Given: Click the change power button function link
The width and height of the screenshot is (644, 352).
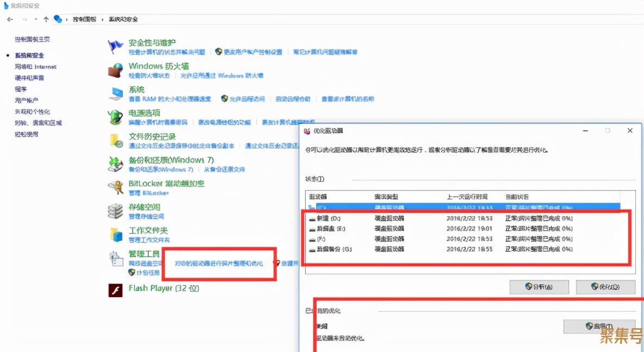Looking at the screenshot, I should [x=224, y=122].
